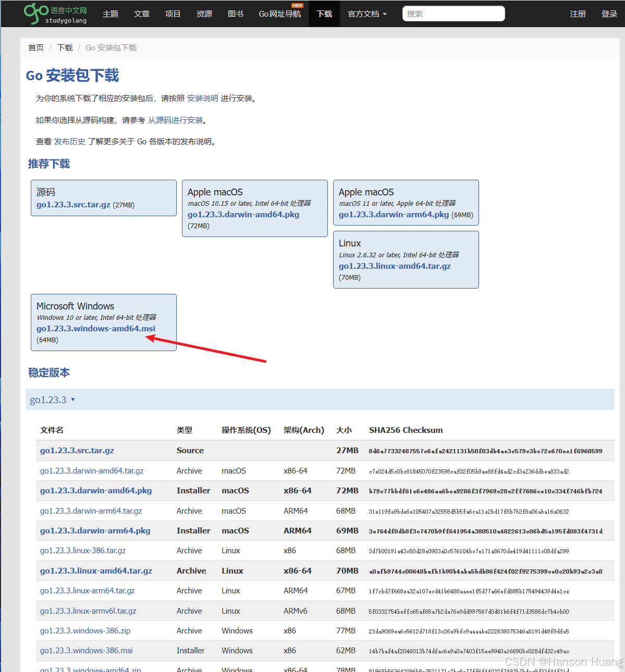Click go1.23.3.darwin-arm64.tar.gz in the table

click(91, 511)
